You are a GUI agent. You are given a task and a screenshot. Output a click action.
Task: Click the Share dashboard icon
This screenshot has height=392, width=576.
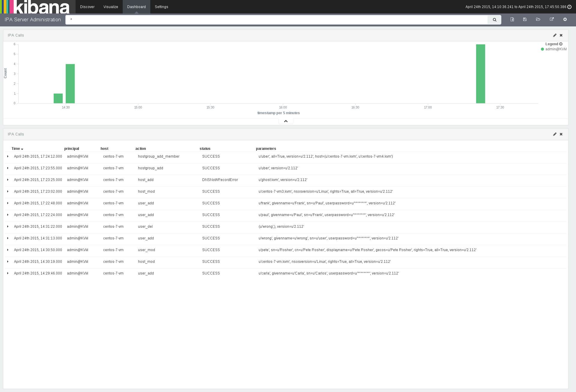click(x=551, y=19)
